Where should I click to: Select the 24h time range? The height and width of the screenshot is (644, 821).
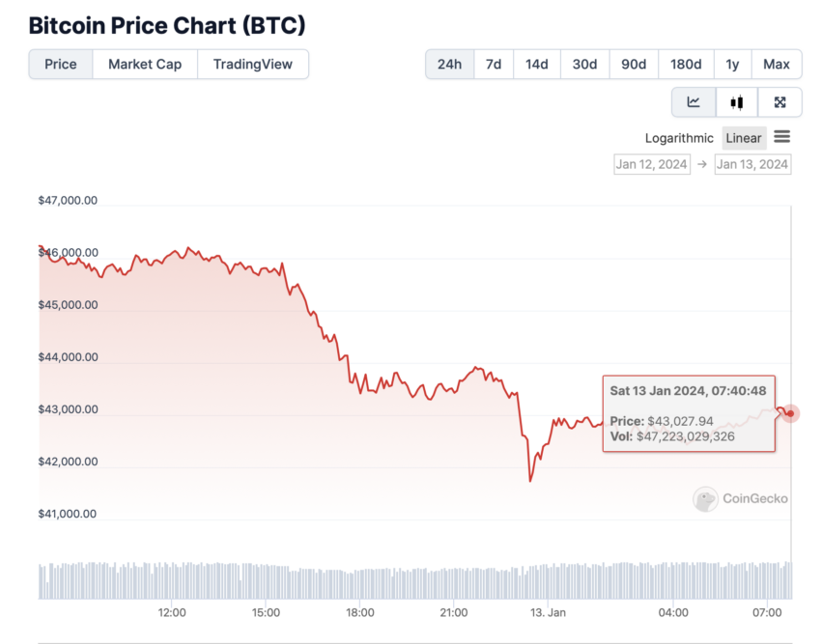click(x=450, y=65)
